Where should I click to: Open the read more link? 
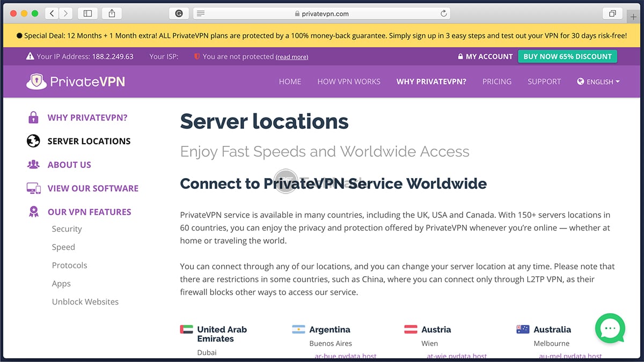(x=291, y=56)
